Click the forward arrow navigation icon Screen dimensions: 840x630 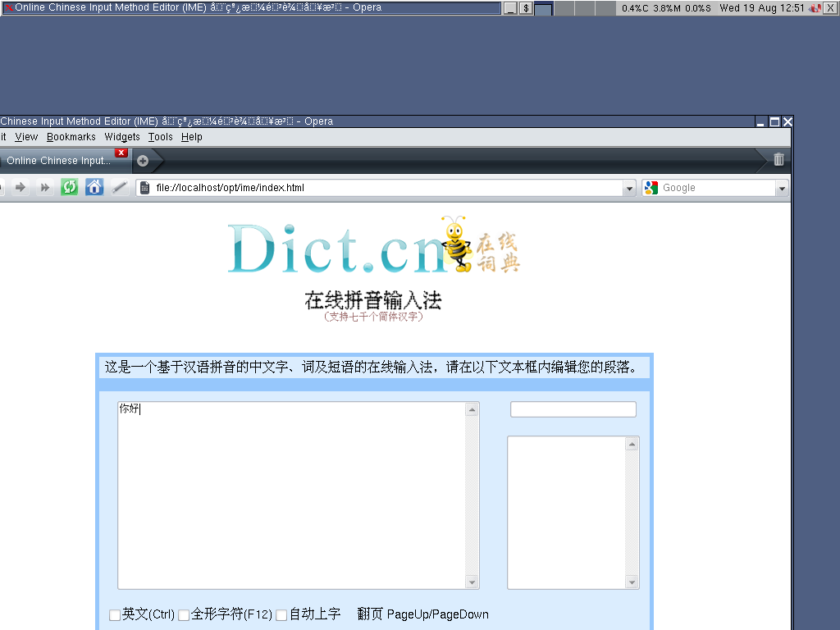pos(21,187)
